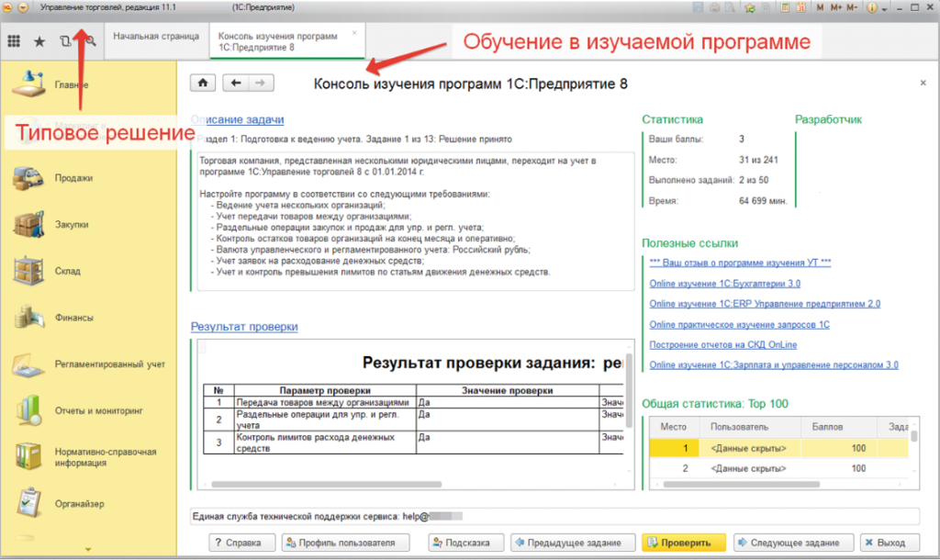
Task: Click the Выход button
Action: 890,543
